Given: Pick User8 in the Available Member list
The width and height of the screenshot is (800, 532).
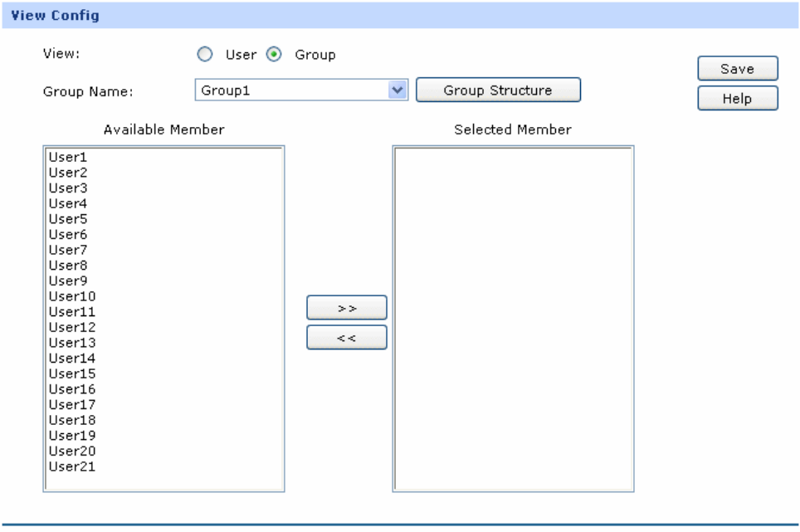Looking at the screenshot, I should (x=68, y=266).
